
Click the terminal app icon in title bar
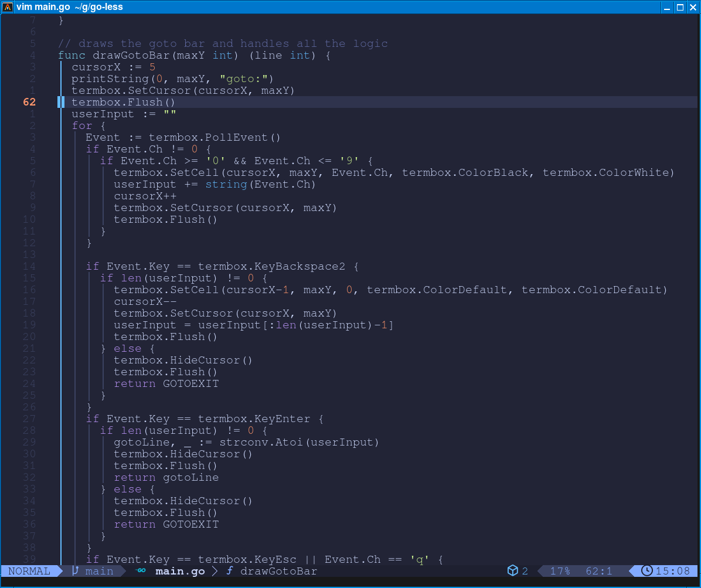8,8
